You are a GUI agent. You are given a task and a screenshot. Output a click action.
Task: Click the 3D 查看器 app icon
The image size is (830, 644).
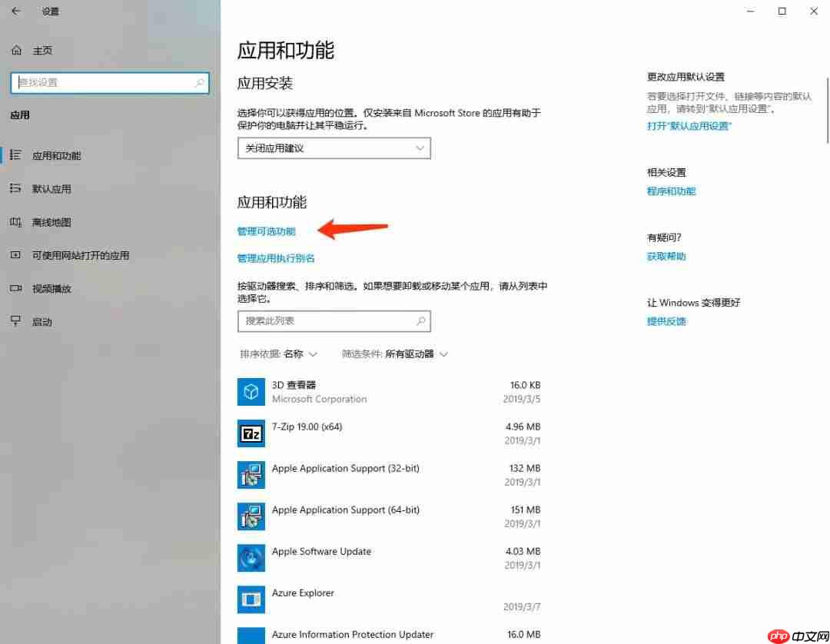pyautogui.click(x=251, y=392)
